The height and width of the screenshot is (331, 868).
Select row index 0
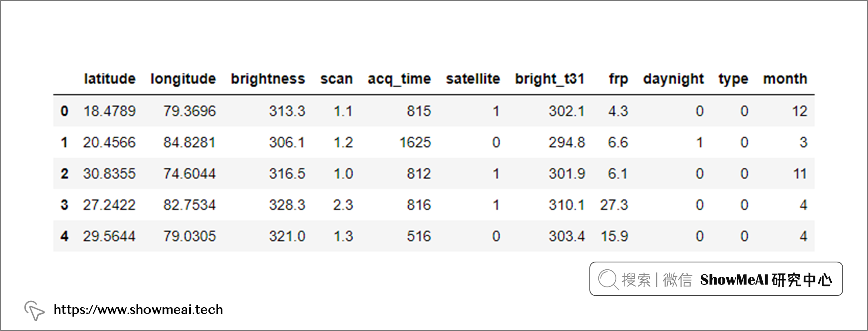tap(64, 111)
